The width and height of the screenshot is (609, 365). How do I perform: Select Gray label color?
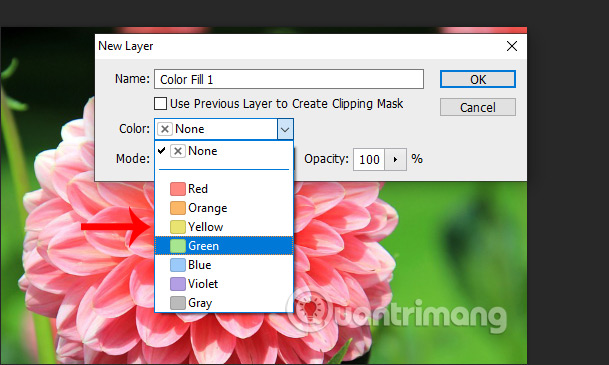tap(224, 303)
